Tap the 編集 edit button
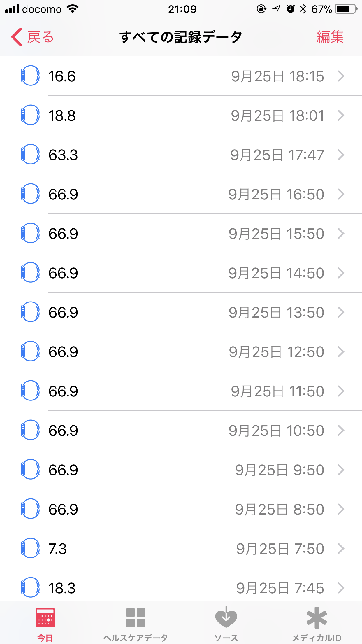Image resolution: width=362 pixels, height=644 pixels. [330, 37]
